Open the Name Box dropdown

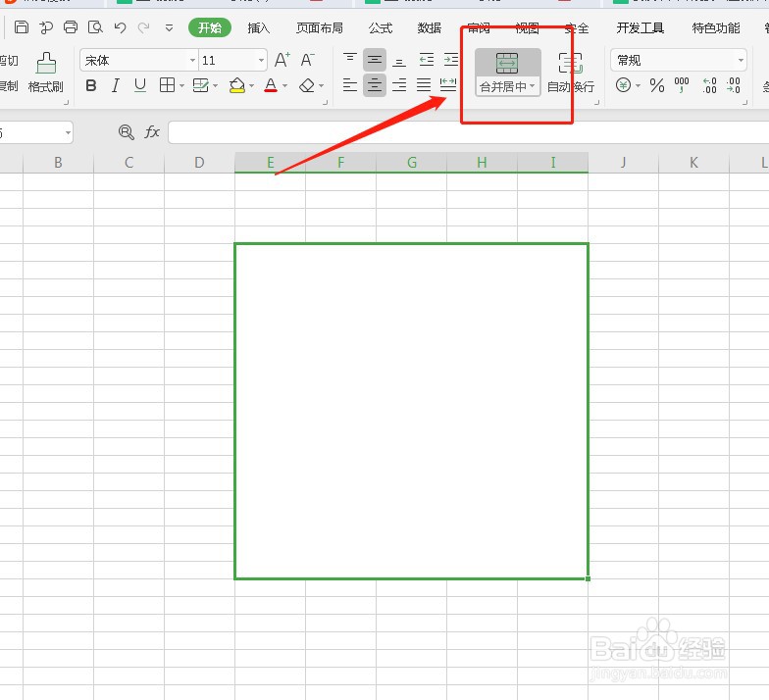point(68,132)
